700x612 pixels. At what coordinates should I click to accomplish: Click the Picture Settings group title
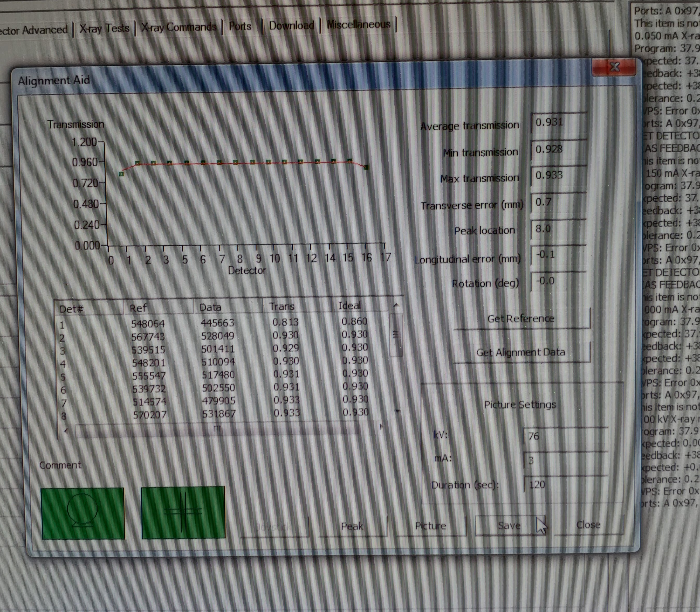coord(520,405)
